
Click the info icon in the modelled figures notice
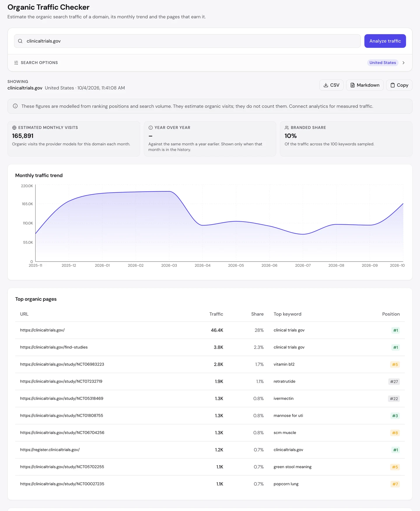(15, 106)
